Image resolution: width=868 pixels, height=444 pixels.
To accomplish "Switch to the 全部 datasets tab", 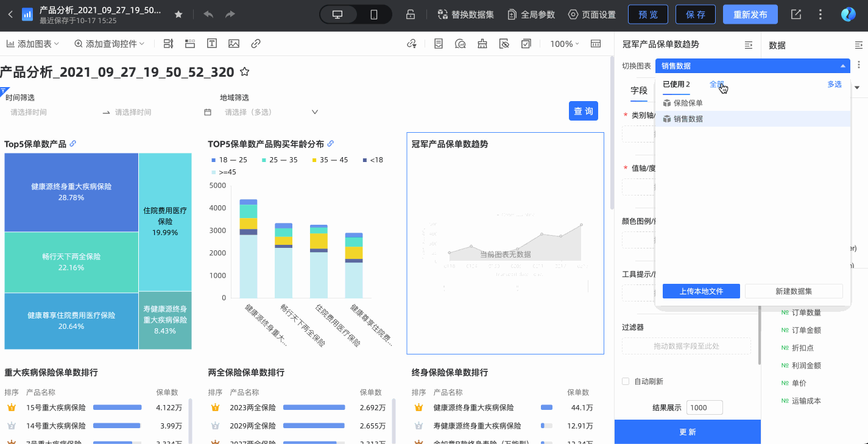I will pos(716,85).
